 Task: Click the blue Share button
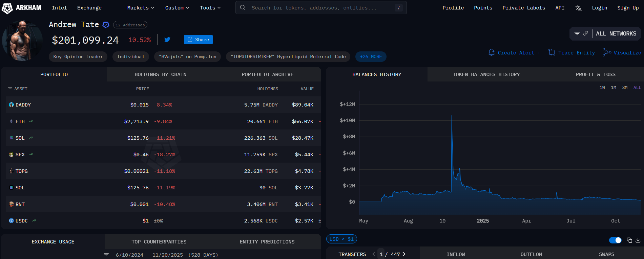point(198,40)
